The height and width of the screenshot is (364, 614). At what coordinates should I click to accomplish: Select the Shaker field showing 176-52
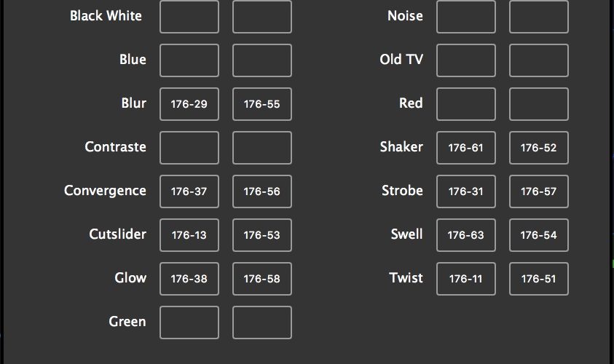pos(539,148)
